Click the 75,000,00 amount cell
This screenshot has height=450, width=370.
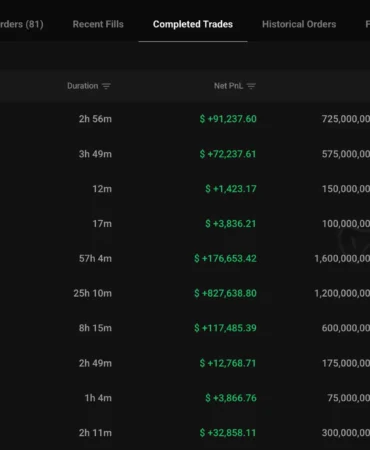coord(348,398)
